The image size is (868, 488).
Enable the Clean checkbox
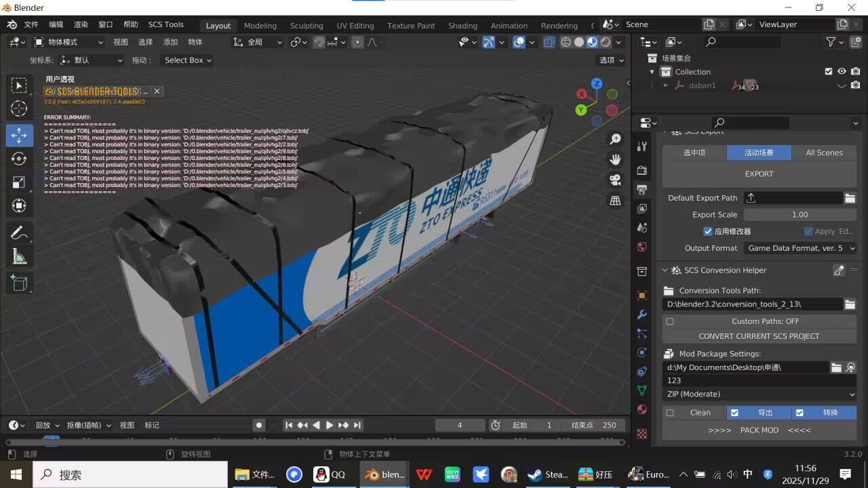pyautogui.click(x=670, y=413)
